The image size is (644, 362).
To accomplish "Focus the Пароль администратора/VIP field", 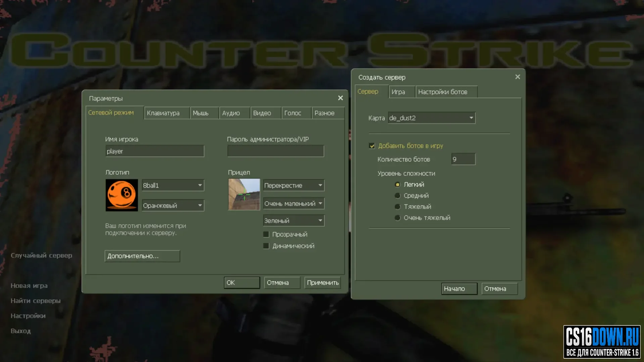I will click(276, 151).
